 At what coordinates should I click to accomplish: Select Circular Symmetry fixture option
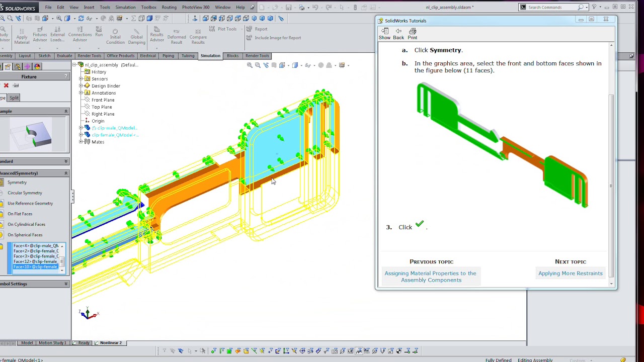pos(25,193)
